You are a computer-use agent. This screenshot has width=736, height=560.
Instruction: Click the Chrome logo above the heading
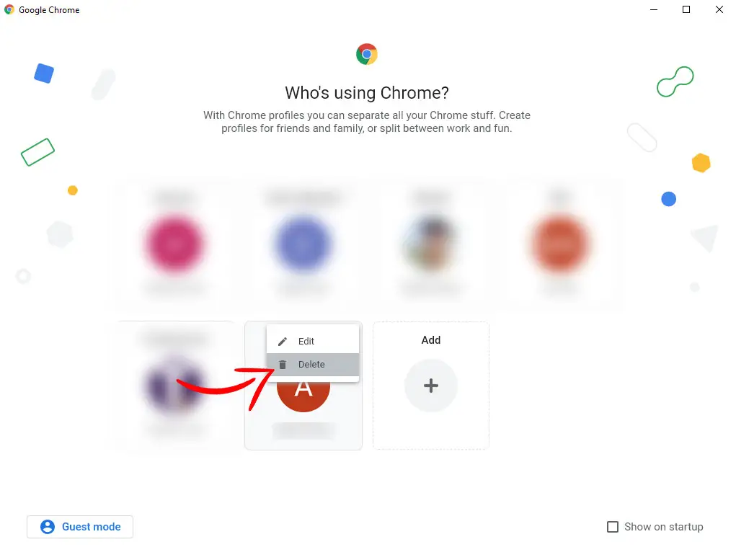click(x=367, y=54)
